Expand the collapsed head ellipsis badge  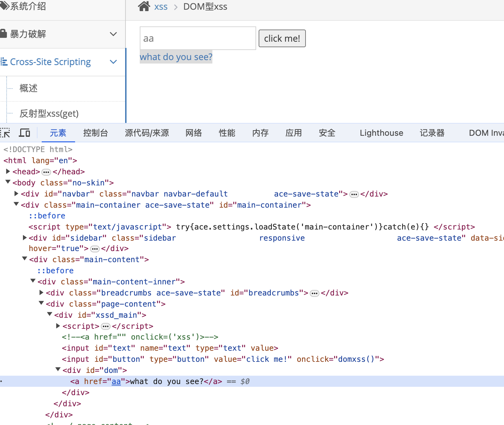coord(46,172)
